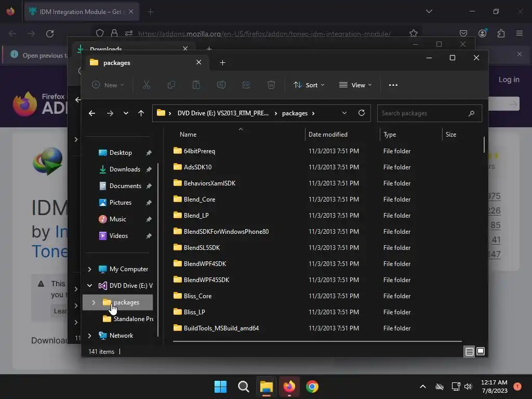Click the Paste clipboard icon in Explorer toolbar
The image size is (532, 399).
pos(196,85)
